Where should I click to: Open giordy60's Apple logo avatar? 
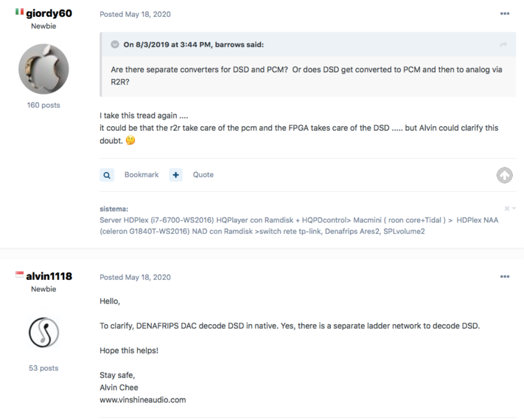43,69
